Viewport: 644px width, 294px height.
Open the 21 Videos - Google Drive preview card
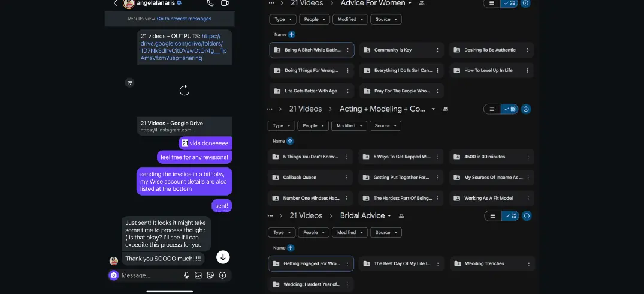tap(185, 126)
